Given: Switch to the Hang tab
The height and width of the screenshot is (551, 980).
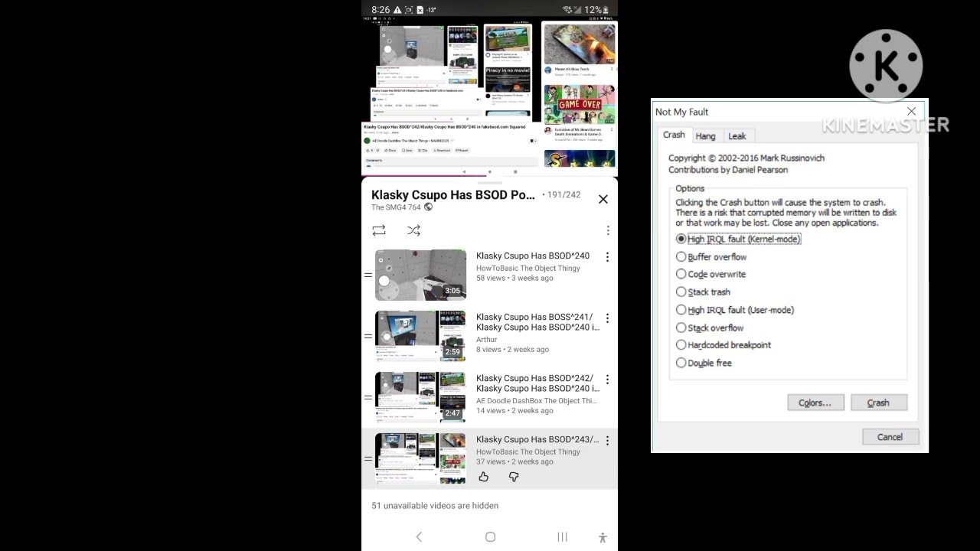Looking at the screenshot, I should pyautogui.click(x=705, y=136).
